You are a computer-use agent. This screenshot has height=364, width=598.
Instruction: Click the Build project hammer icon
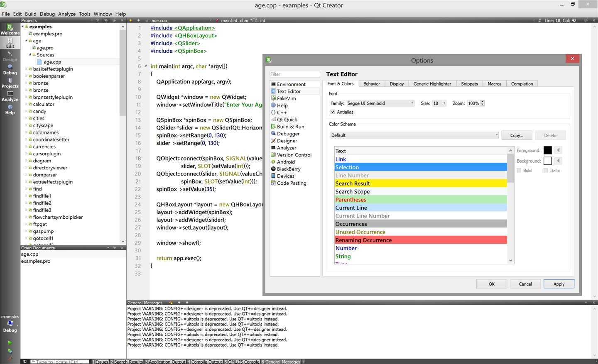pyautogui.click(x=10, y=358)
